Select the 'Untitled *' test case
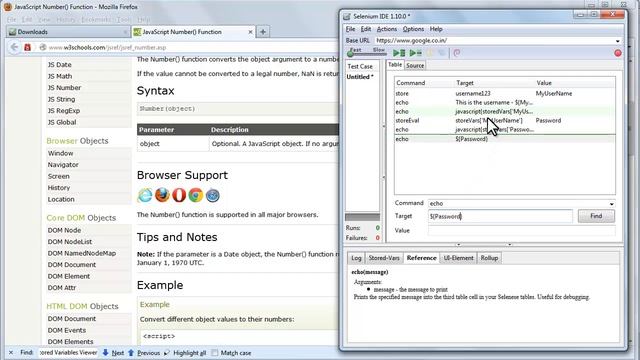The width and height of the screenshot is (640, 360). tap(360, 77)
